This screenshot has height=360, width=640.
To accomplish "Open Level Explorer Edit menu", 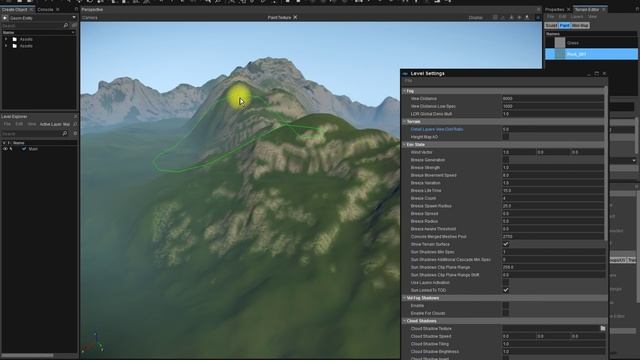I will click(x=19, y=124).
